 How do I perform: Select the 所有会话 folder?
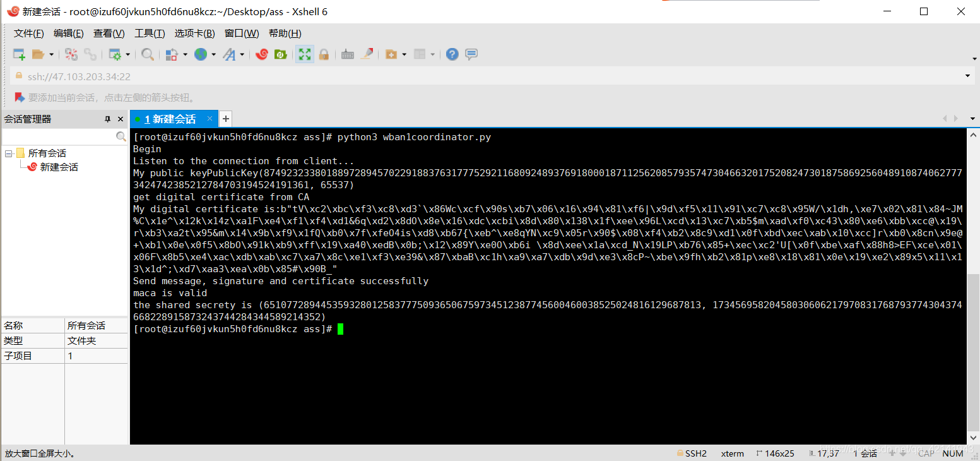pyautogui.click(x=47, y=153)
